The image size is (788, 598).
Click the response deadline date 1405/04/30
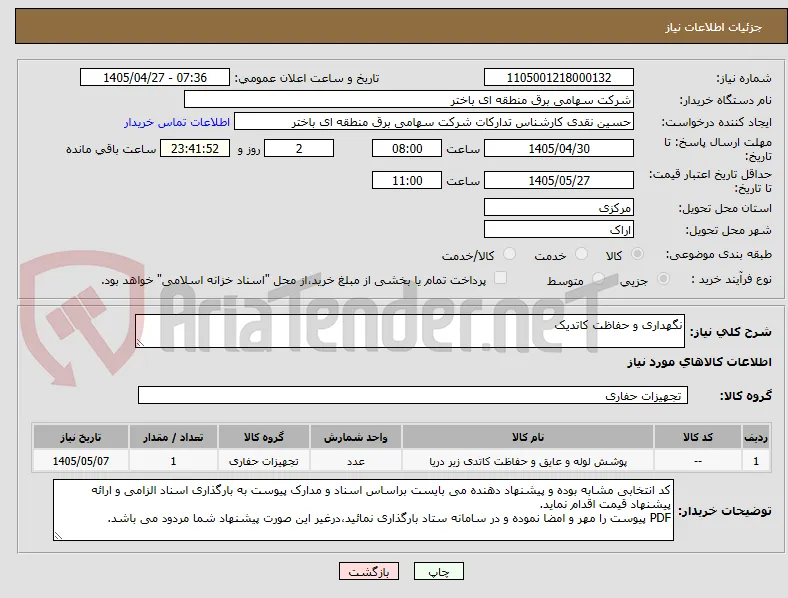(x=559, y=148)
